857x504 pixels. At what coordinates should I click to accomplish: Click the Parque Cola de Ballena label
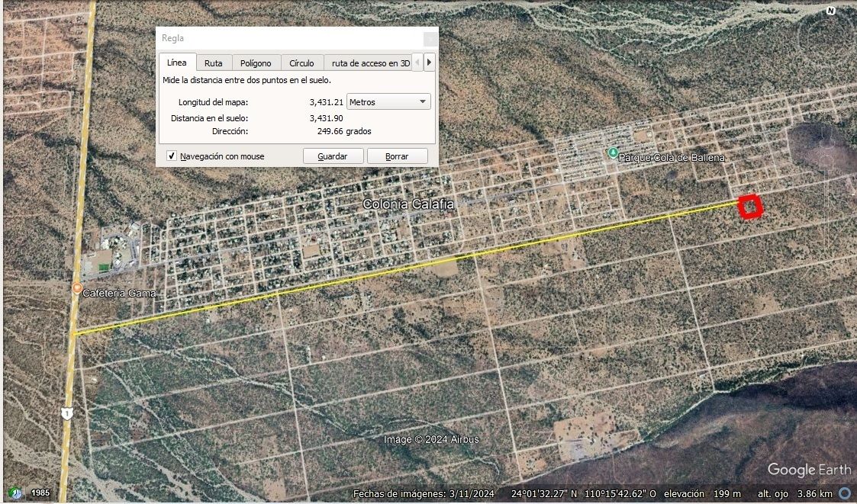(x=672, y=158)
